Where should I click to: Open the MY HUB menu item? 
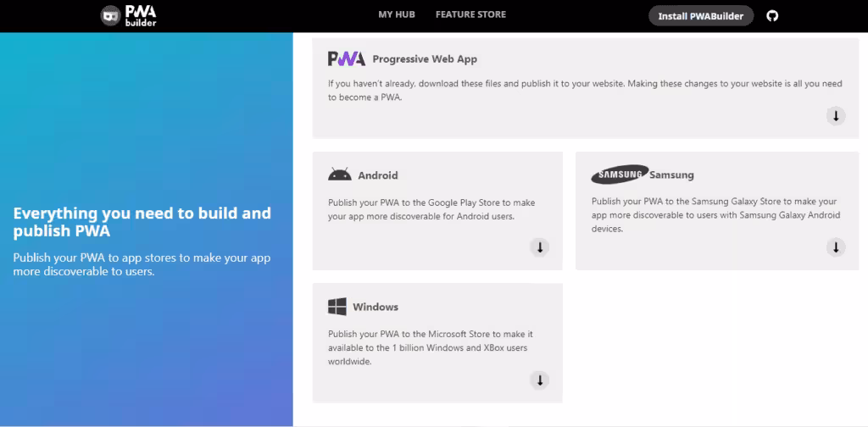tap(397, 14)
